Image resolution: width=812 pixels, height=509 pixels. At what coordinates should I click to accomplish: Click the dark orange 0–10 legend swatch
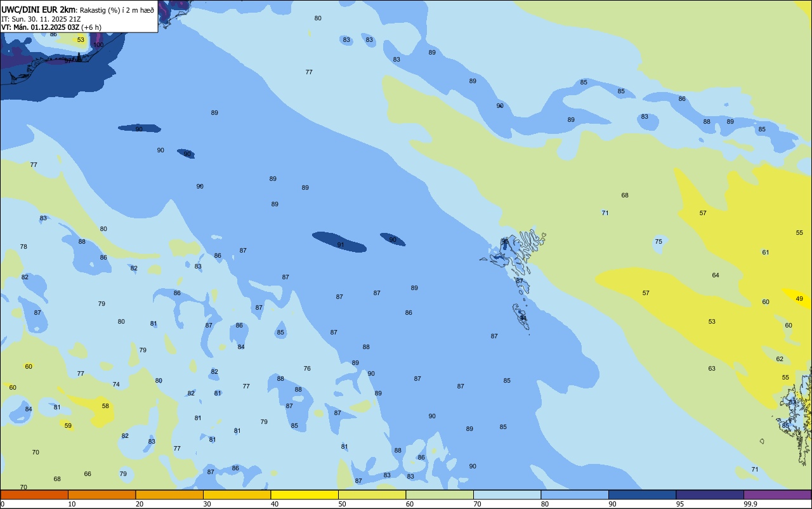coord(34,494)
